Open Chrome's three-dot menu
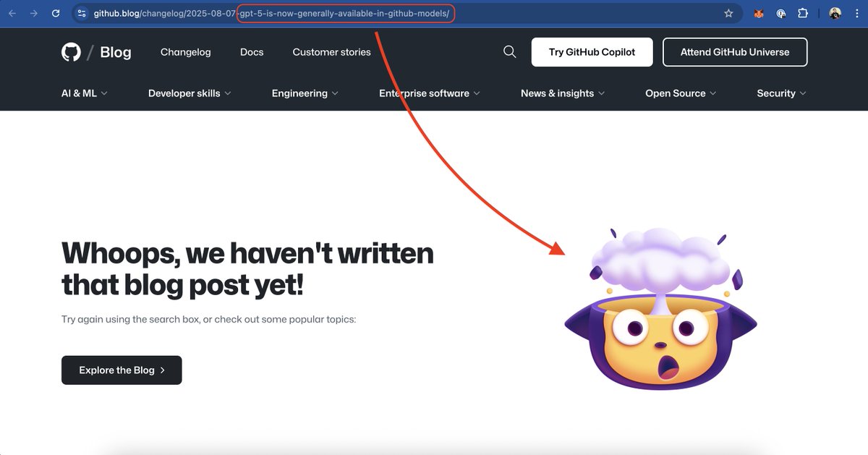 pos(856,13)
